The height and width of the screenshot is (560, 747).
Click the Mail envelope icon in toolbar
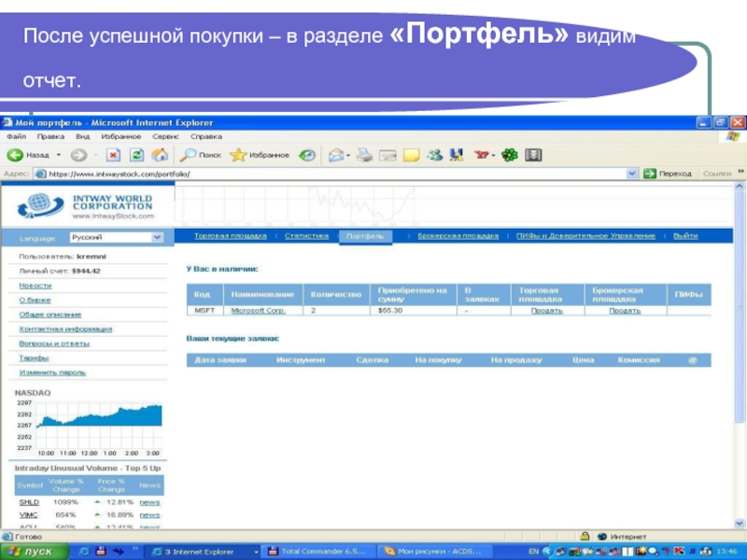tap(336, 155)
